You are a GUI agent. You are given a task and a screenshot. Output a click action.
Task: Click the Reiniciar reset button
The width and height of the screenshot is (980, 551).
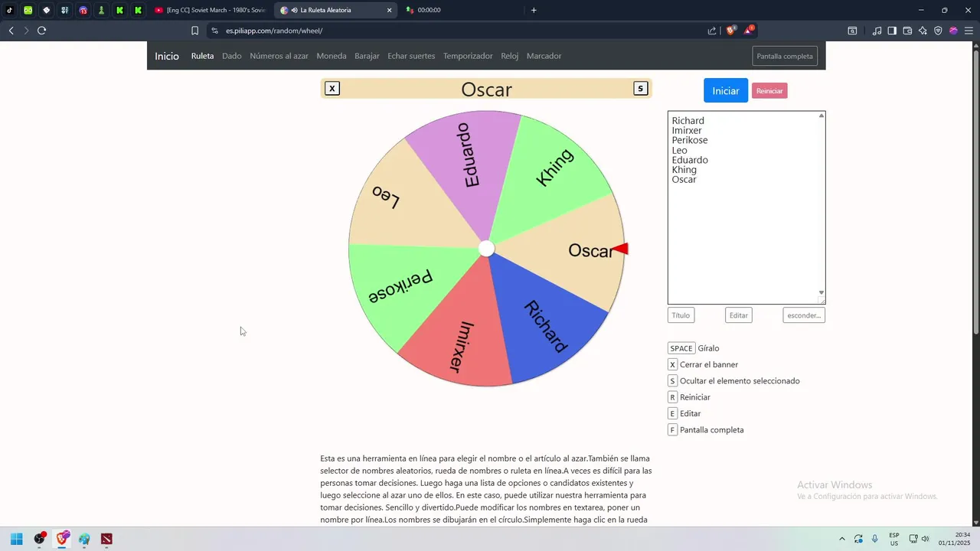click(x=769, y=91)
